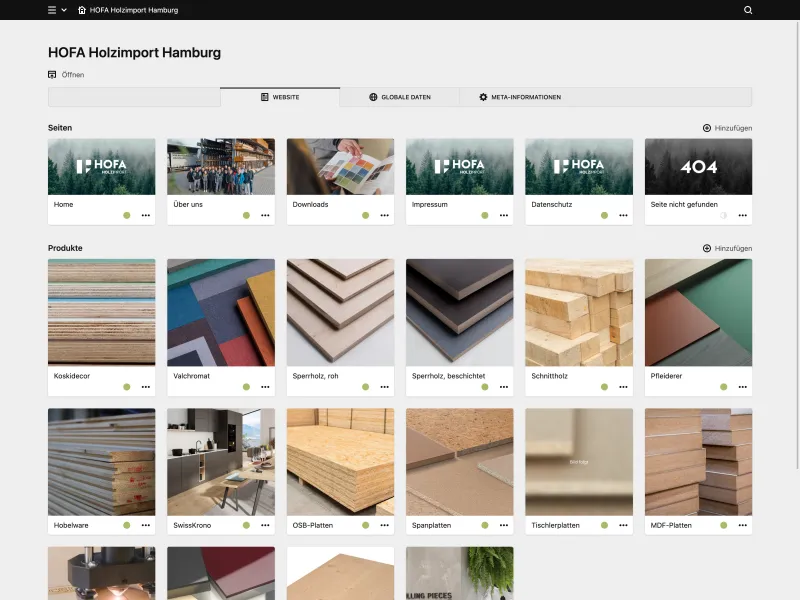Click the search field left of the Website tab

pyautogui.click(x=134, y=96)
